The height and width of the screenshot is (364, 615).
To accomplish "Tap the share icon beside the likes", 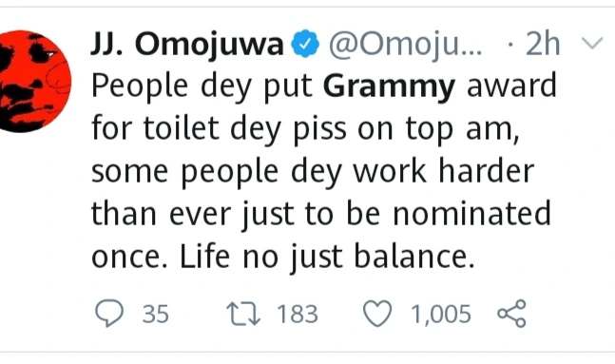I will (511, 314).
